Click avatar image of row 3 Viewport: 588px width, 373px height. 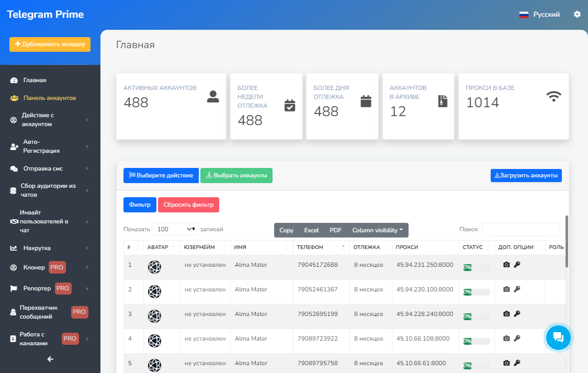coord(154,316)
